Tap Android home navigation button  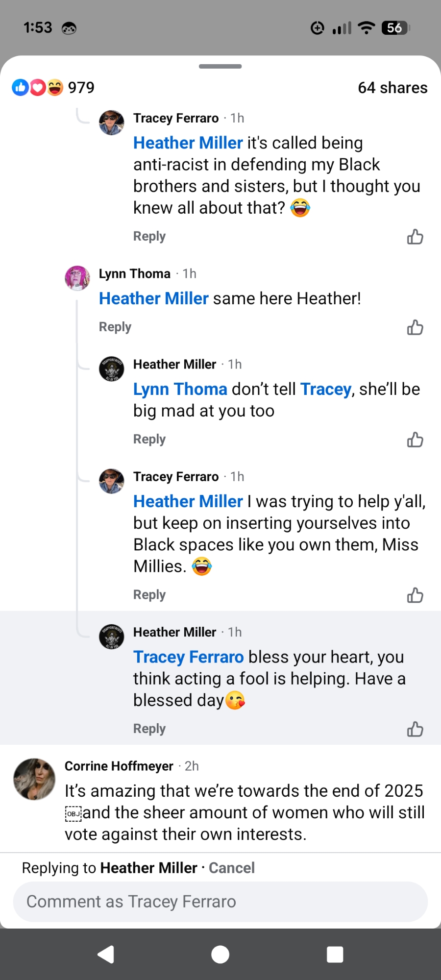(220, 955)
